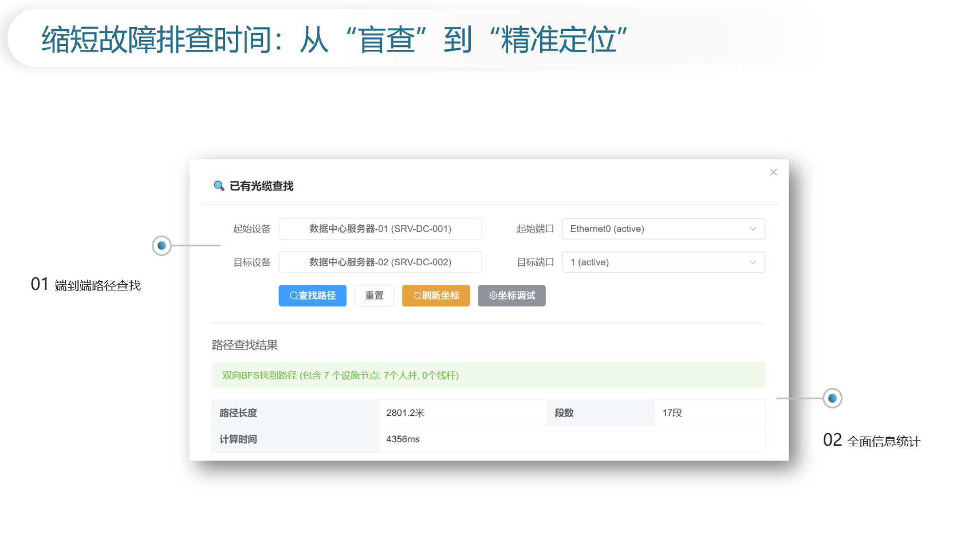
Task: Click the 4356ms computation time value
Action: pos(403,439)
